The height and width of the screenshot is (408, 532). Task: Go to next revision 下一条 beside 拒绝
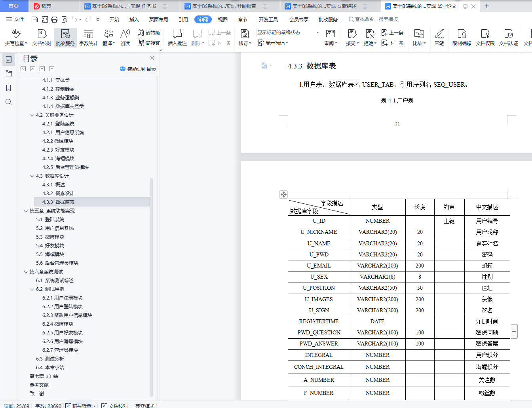[x=392, y=43]
